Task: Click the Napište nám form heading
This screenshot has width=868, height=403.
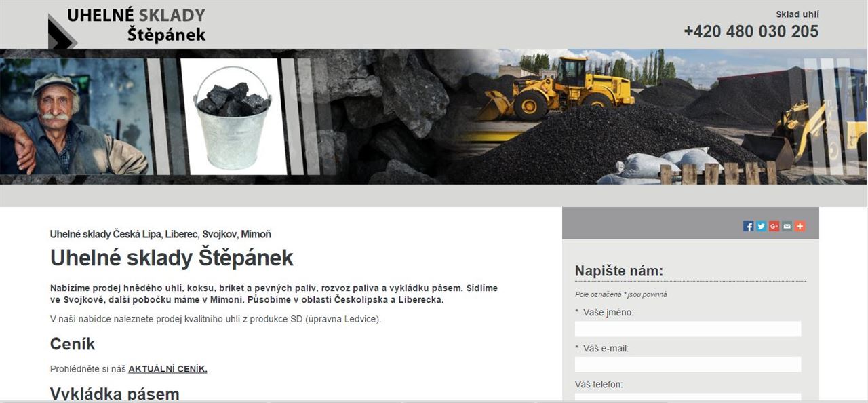Action: click(x=619, y=271)
